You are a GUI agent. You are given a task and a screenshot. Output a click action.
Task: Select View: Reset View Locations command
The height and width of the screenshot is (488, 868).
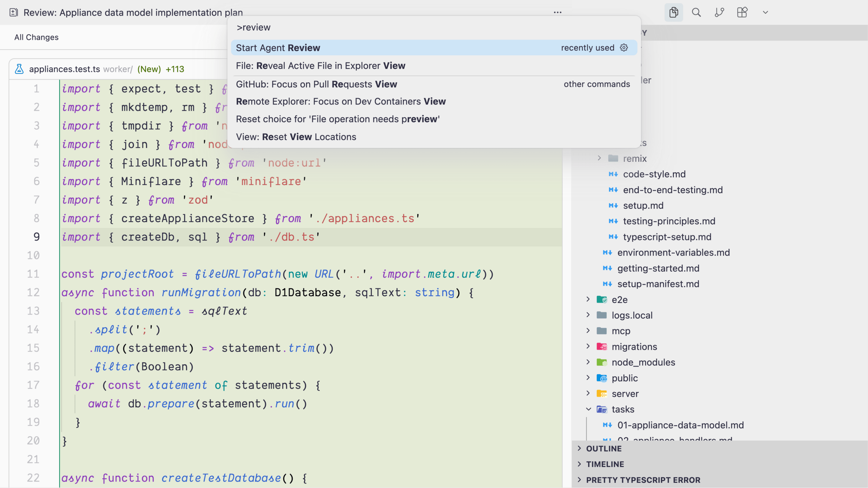click(296, 137)
